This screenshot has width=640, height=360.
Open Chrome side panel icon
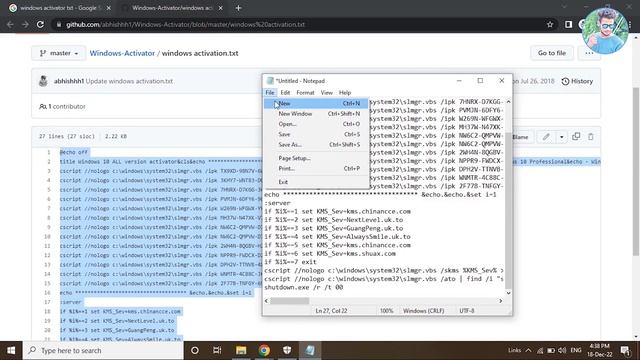568,24
